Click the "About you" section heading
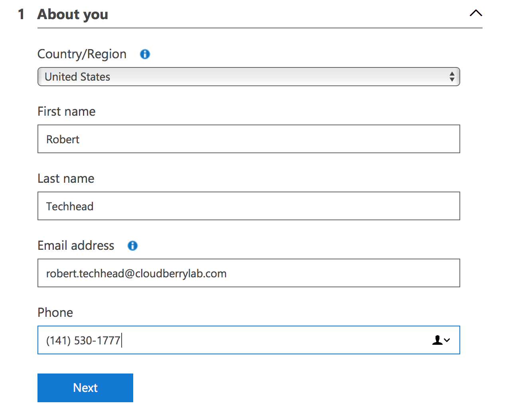 click(73, 14)
